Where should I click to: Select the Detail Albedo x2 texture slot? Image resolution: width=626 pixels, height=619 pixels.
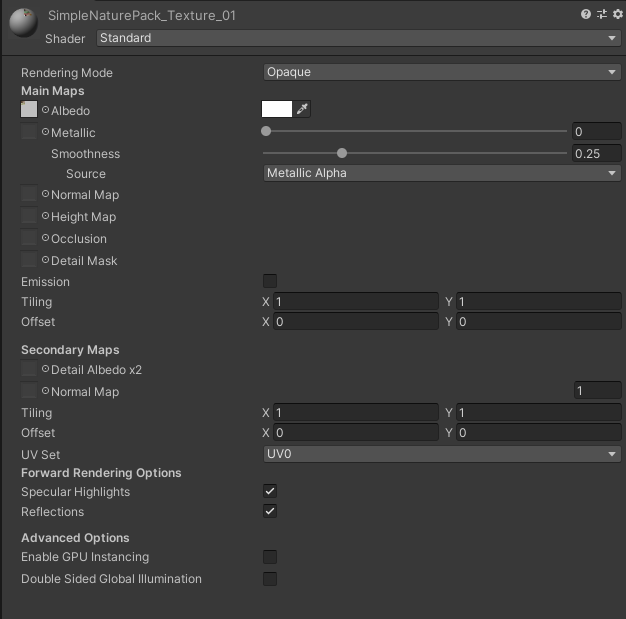coord(29,368)
